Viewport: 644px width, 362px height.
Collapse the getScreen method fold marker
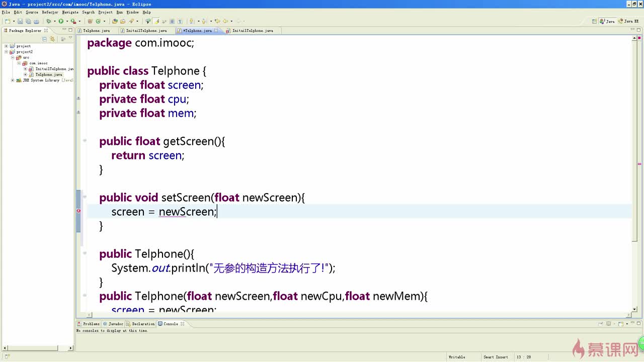point(85,141)
